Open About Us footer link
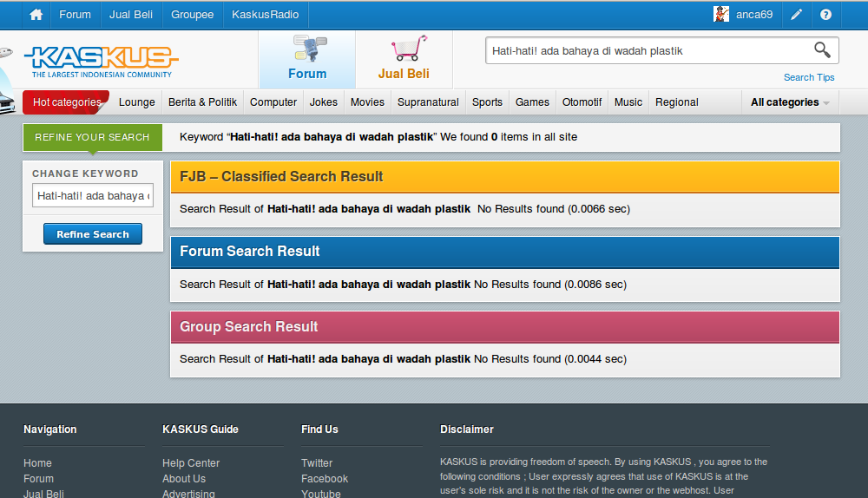 coord(184,479)
